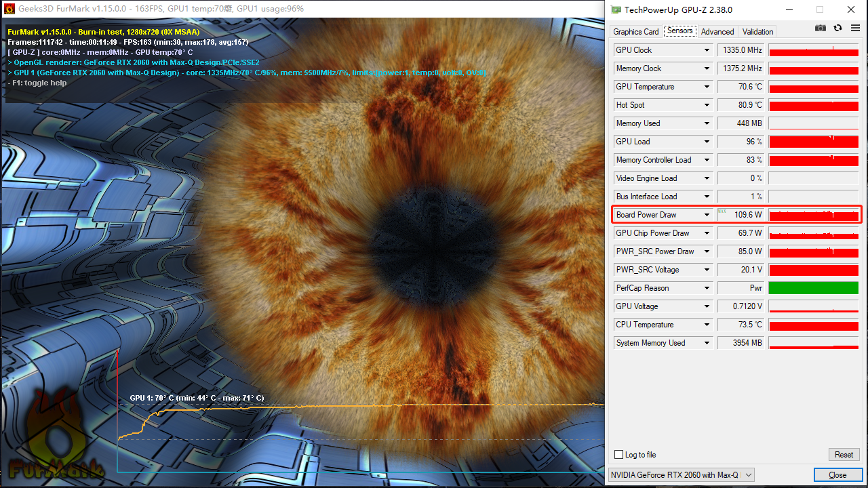Click the 'GPU 1: 70° C' temperature graph label
The width and height of the screenshot is (868, 488).
click(197, 398)
